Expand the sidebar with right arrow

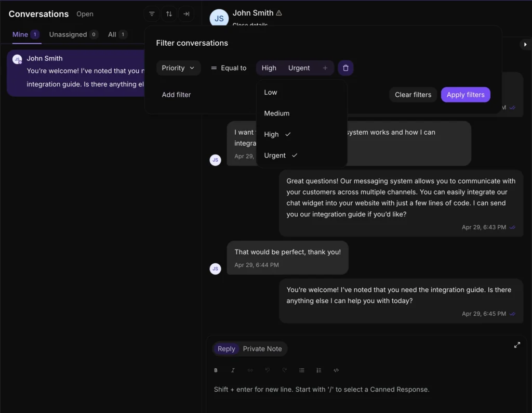(x=525, y=45)
